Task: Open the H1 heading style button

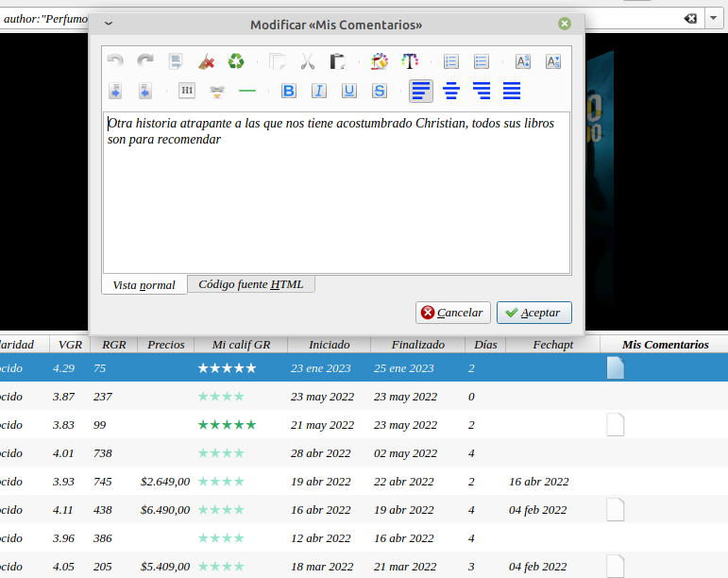Action: click(187, 91)
